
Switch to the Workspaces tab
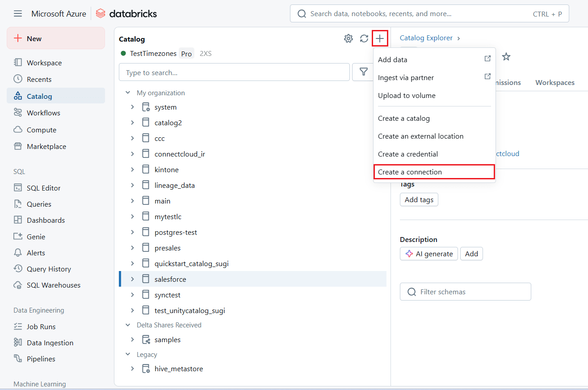pyautogui.click(x=555, y=83)
